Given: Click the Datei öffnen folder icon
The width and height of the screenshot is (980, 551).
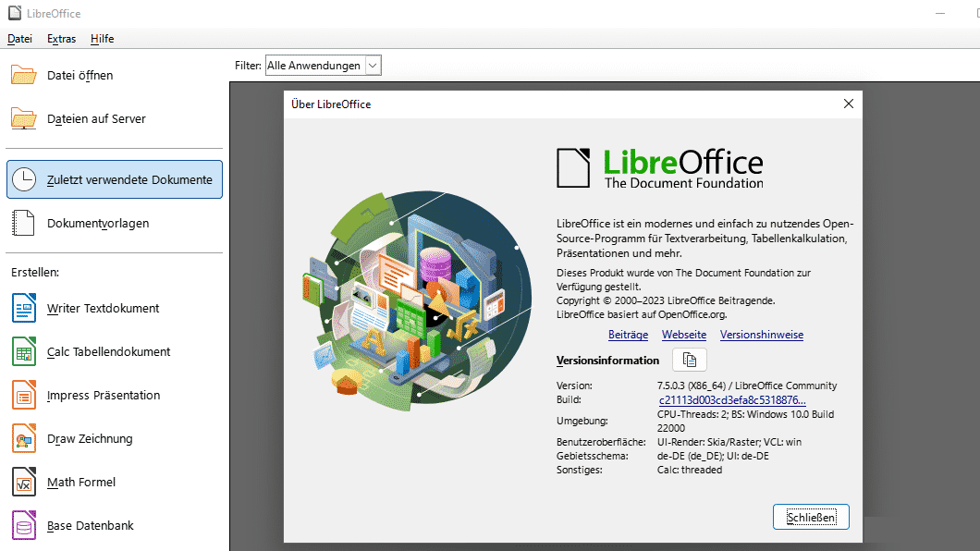Looking at the screenshot, I should [x=24, y=75].
